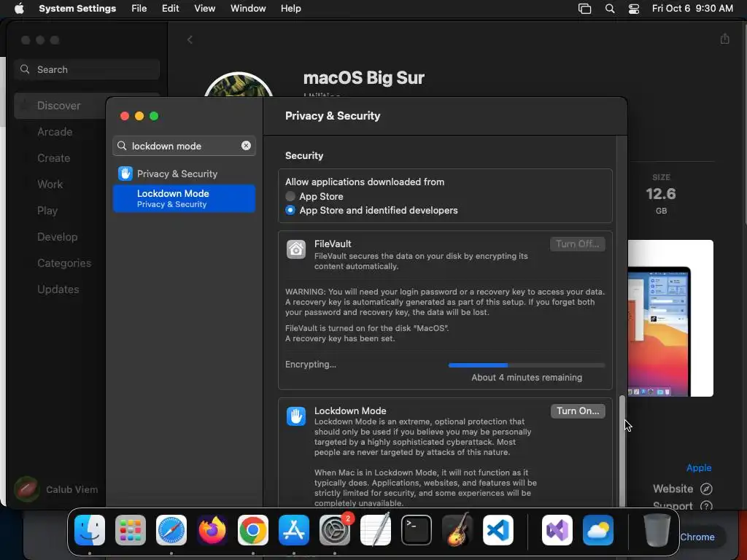Click the Privacy & Security pane scrollbar
Screen dimensions: 747x560
click(x=622, y=451)
